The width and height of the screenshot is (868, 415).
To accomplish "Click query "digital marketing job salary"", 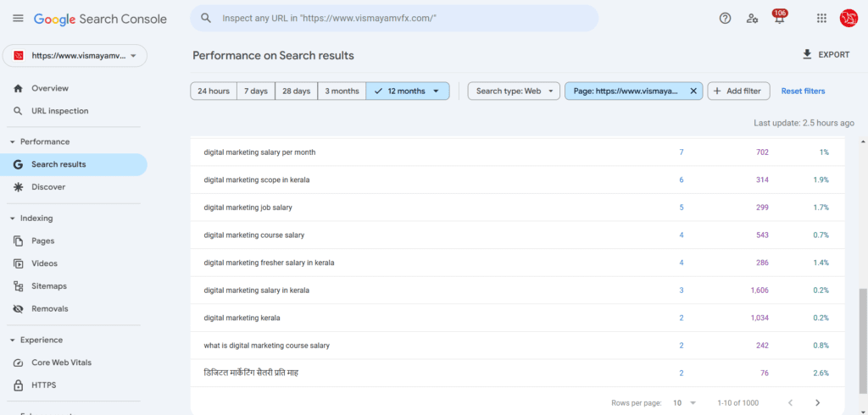I will coord(248,207).
